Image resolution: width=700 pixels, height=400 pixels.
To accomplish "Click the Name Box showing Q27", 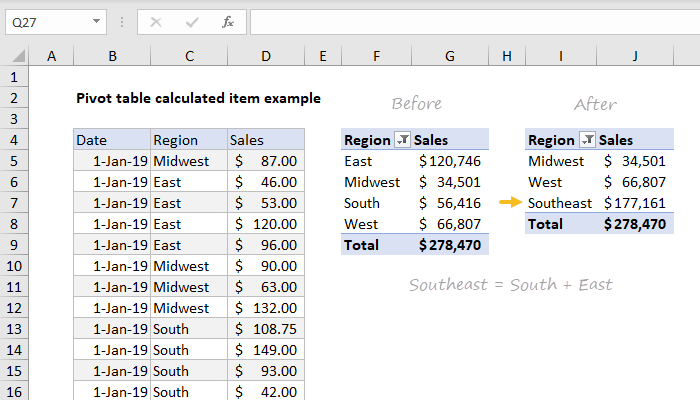I will click(x=56, y=22).
